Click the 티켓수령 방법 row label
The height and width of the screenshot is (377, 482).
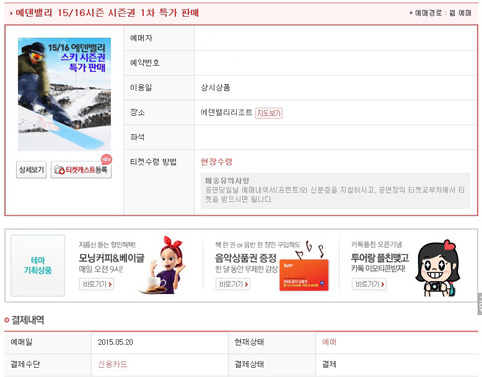coord(153,162)
